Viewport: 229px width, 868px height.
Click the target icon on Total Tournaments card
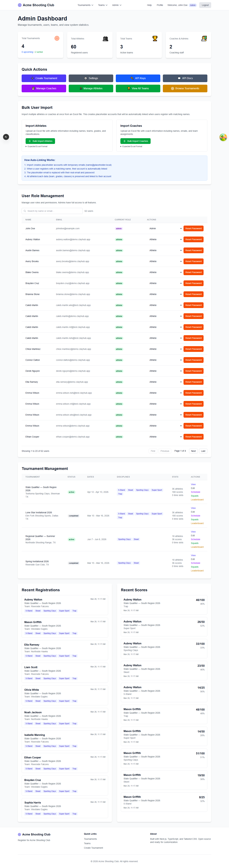57,38
